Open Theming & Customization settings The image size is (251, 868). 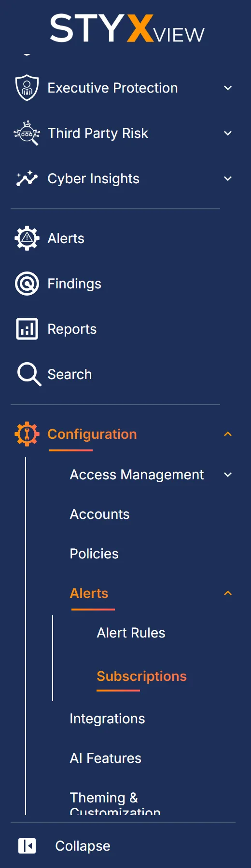click(115, 803)
